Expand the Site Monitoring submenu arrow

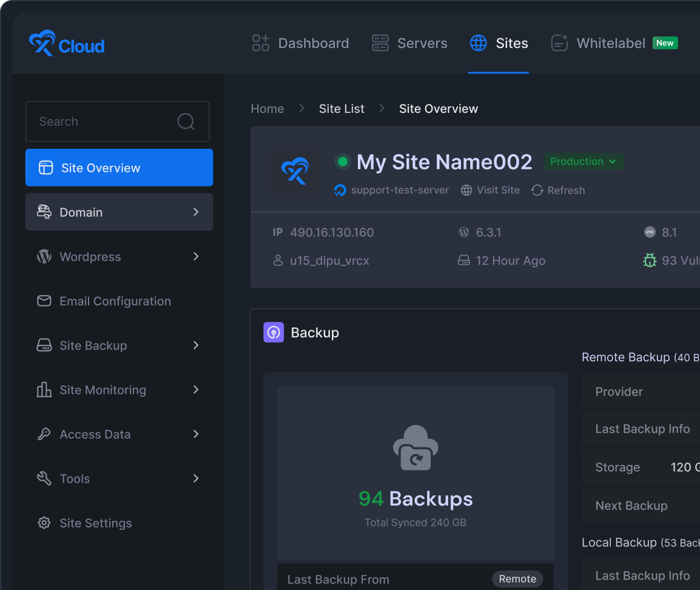(x=196, y=390)
